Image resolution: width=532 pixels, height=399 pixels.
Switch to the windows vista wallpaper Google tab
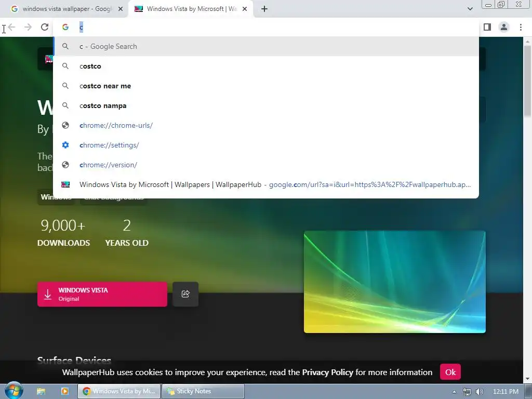pyautogui.click(x=64, y=9)
